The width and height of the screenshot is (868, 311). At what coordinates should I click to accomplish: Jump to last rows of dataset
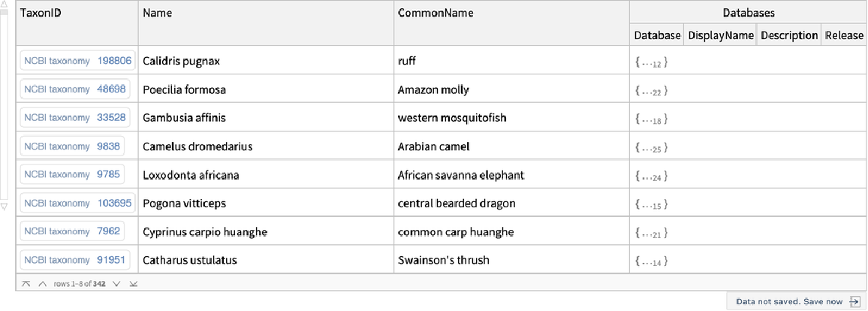pyautogui.click(x=133, y=284)
